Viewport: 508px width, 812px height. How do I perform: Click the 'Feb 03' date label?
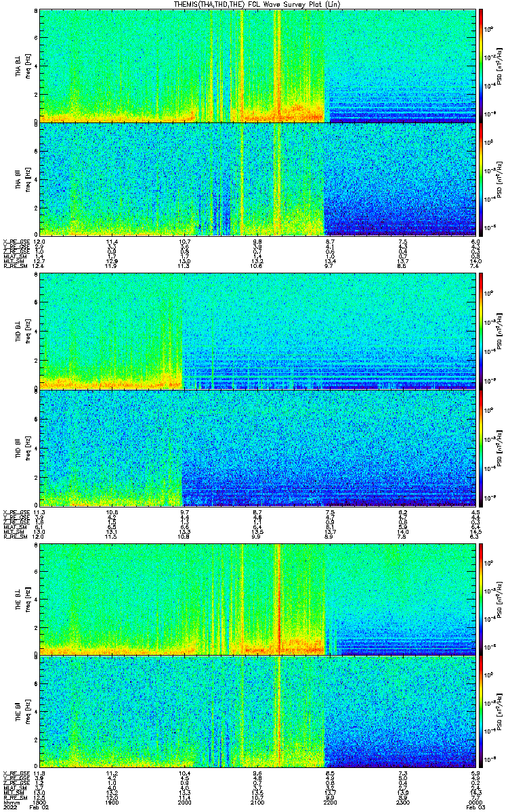coord(475,808)
